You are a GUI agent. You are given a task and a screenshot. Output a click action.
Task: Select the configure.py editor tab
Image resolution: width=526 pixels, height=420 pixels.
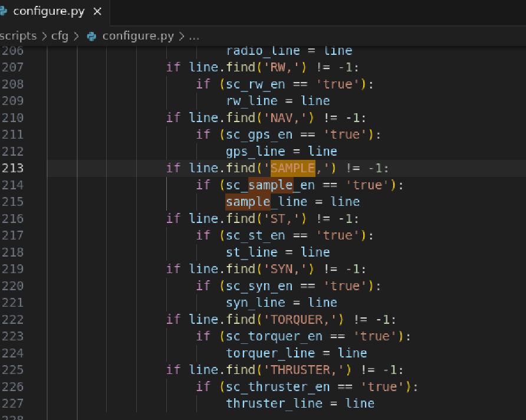(54, 12)
